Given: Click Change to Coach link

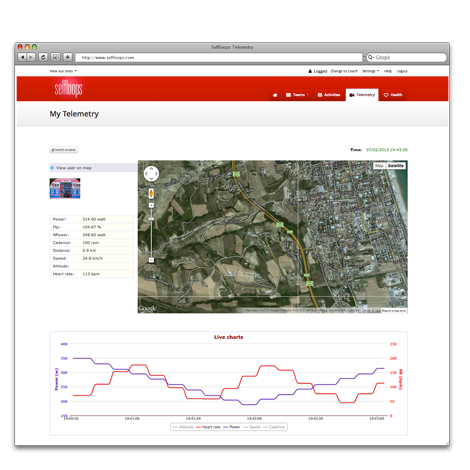Looking at the screenshot, I should (344, 71).
